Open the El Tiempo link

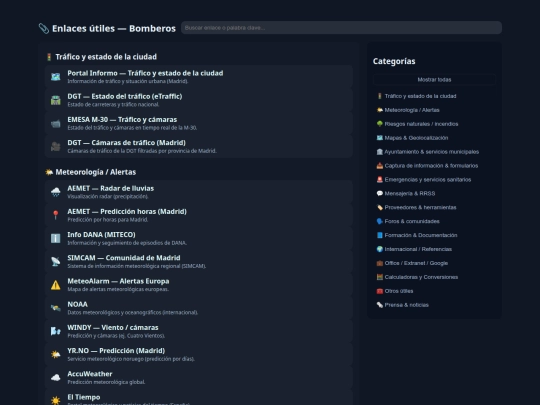pyautogui.click(x=199, y=398)
